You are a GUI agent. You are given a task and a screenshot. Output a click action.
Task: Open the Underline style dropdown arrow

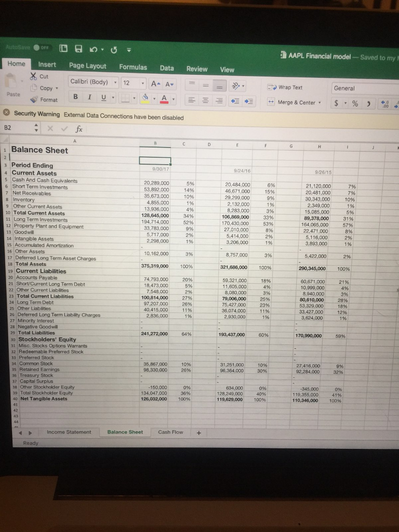pos(113,98)
